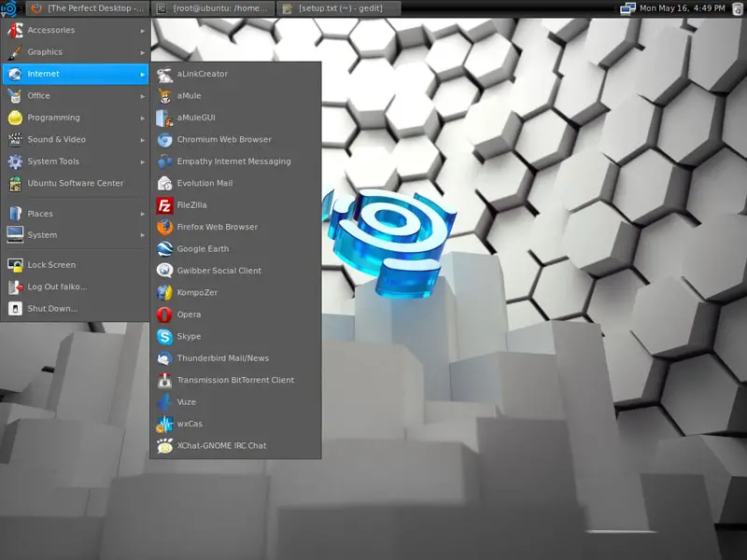Select Log Out falko... entry
747x560 pixels.
[x=76, y=287]
